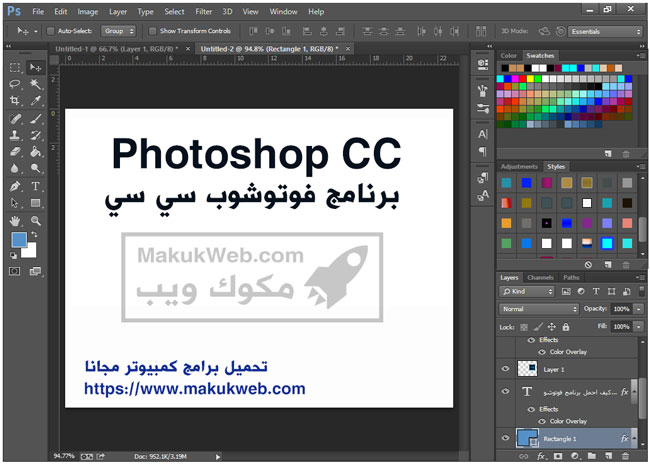Screen dimensions: 650x464
Task: Change the screen mode
Action: [x=35, y=271]
